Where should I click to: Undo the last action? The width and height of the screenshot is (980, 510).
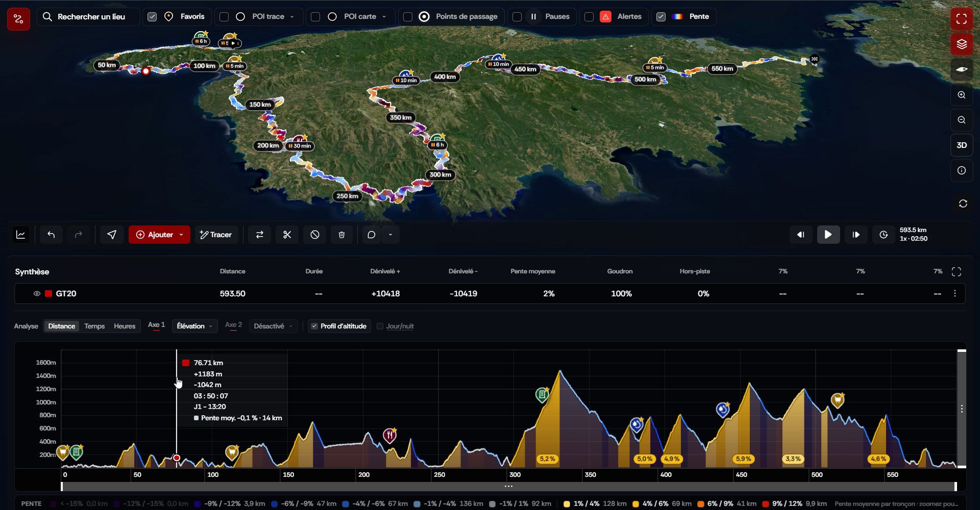(51, 235)
